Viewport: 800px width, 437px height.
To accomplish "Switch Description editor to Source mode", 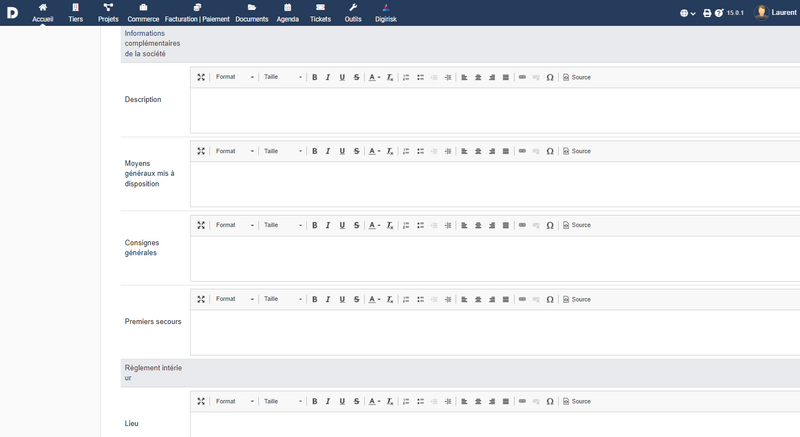I will [x=577, y=77].
